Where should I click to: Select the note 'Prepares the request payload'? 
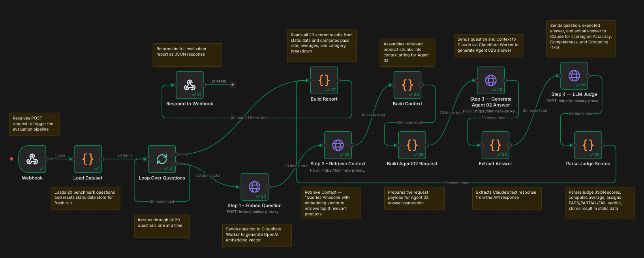point(414,198)
